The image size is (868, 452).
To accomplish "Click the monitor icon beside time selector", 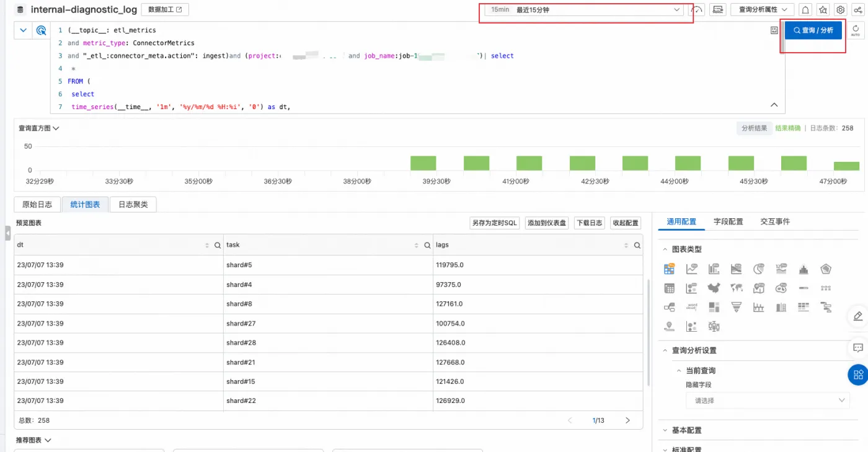I will 718,10.
